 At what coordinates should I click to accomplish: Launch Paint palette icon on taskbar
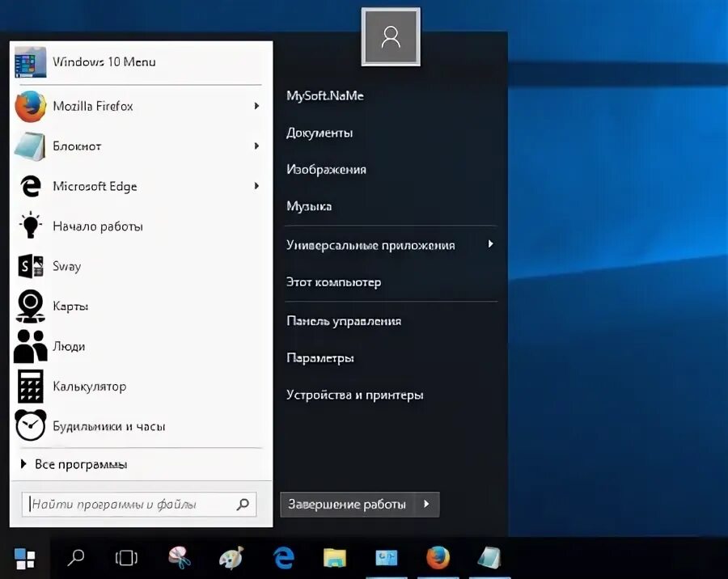pos(231,558)
